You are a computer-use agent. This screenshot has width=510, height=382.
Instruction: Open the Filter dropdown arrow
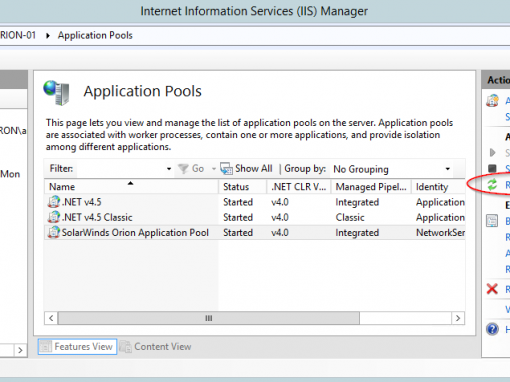pos(169,169)
